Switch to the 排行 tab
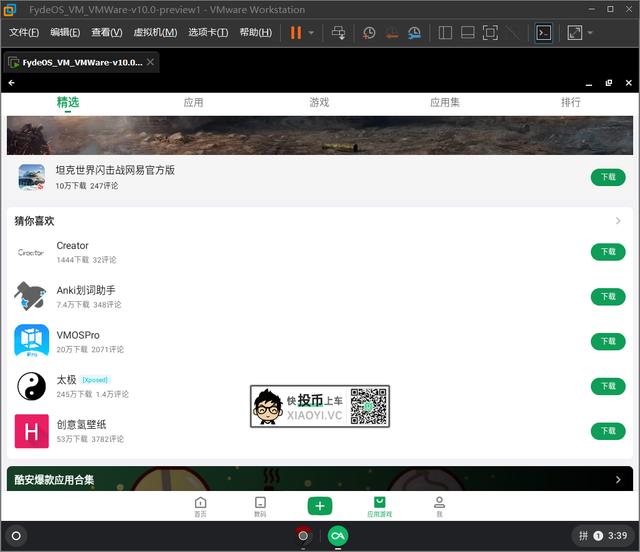Image resolution: width=640 pixels, height=552 pixels. tap(571, 102)
